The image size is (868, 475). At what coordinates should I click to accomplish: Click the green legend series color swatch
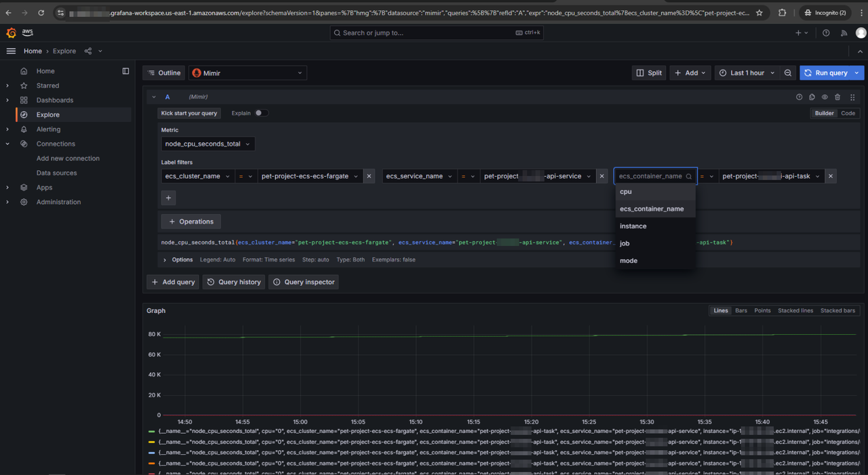pyautogui.click(x=151, y=431)
